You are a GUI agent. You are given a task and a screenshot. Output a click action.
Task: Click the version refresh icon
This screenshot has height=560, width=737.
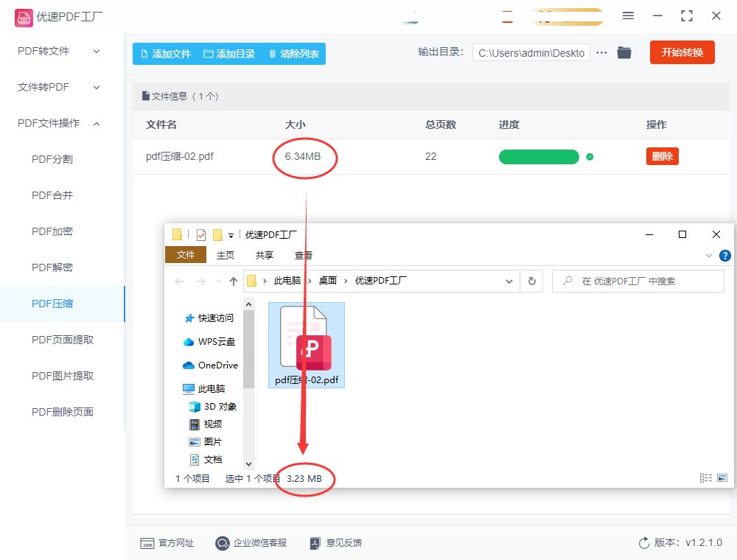tap(643, 543)
